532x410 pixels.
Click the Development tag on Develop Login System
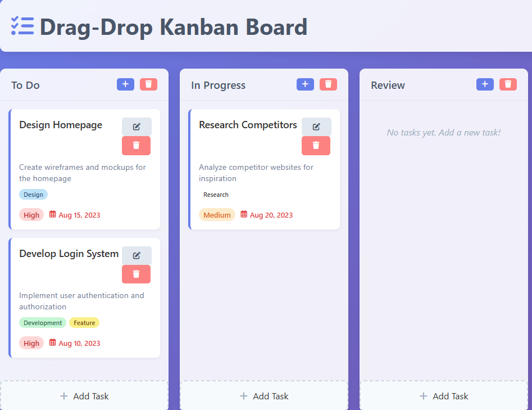(x=42, y=322)
